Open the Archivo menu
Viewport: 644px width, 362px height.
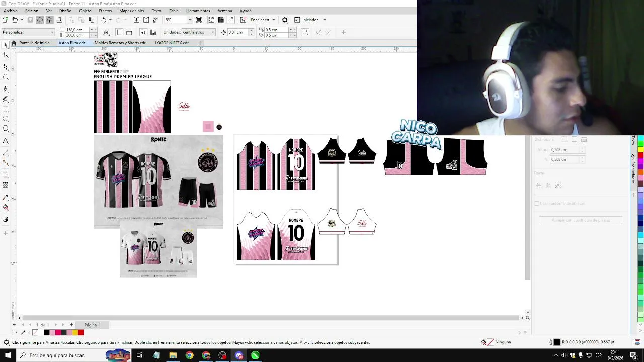tap(10, 11)
